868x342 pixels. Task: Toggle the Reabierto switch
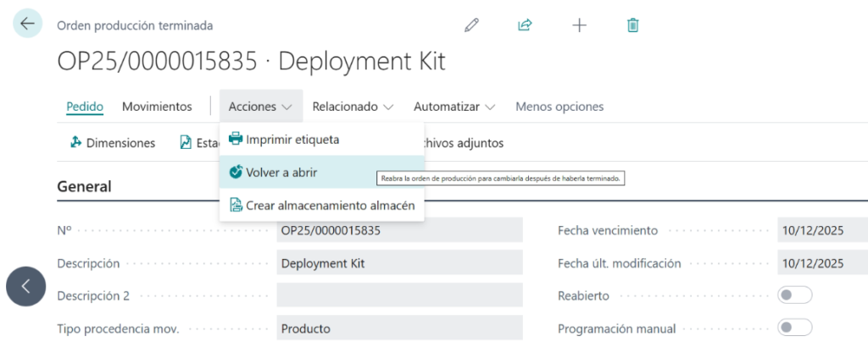pyautogui.click(x=794, y=295)
